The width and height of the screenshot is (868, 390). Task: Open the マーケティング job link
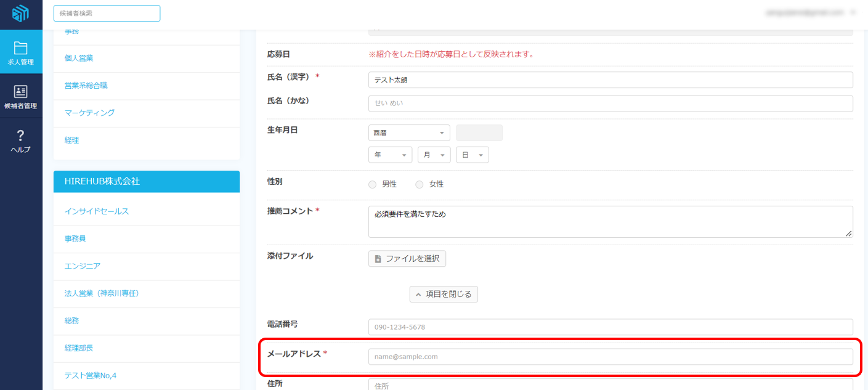tap(89, 113)
